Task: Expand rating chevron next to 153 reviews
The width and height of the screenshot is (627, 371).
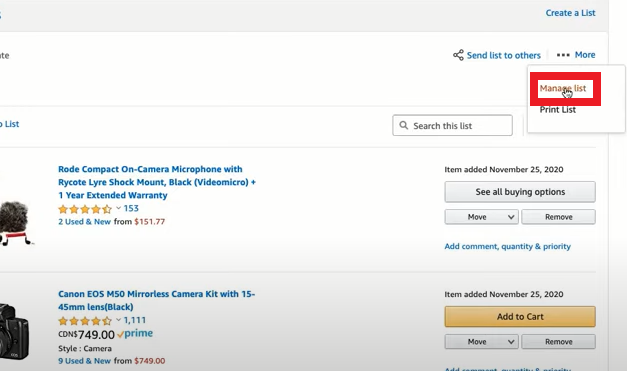Action: [x=118, y=208]
